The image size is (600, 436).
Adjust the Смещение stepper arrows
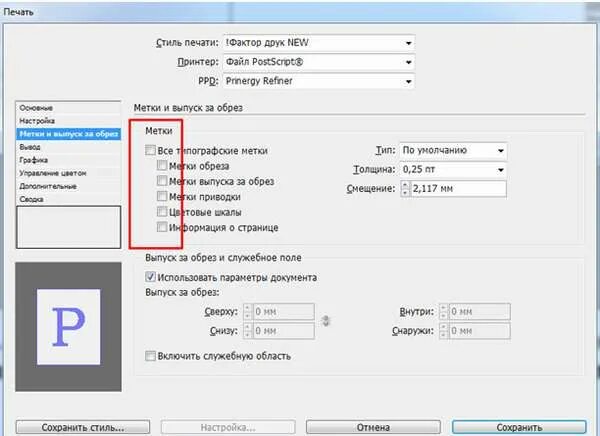(405, 189)
